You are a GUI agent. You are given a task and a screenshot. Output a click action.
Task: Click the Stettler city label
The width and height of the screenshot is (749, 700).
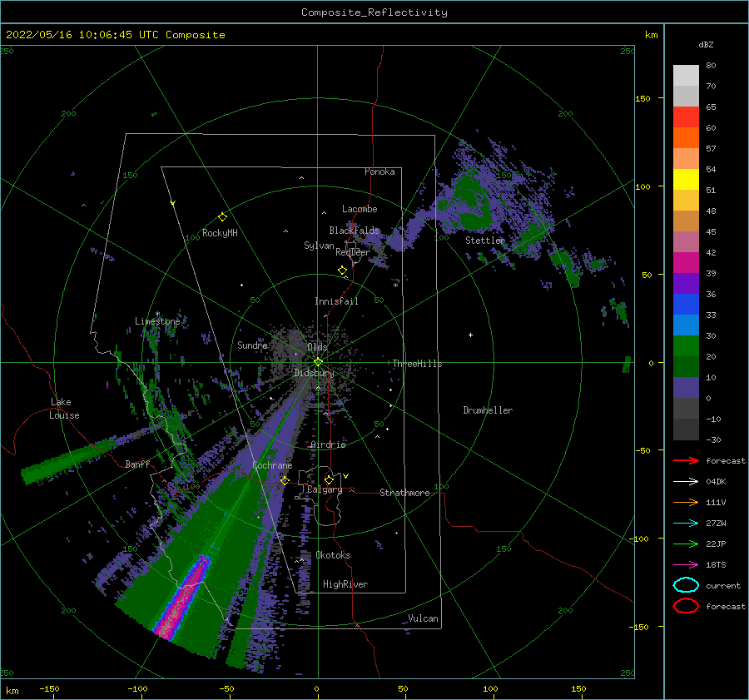coord(485,241)
